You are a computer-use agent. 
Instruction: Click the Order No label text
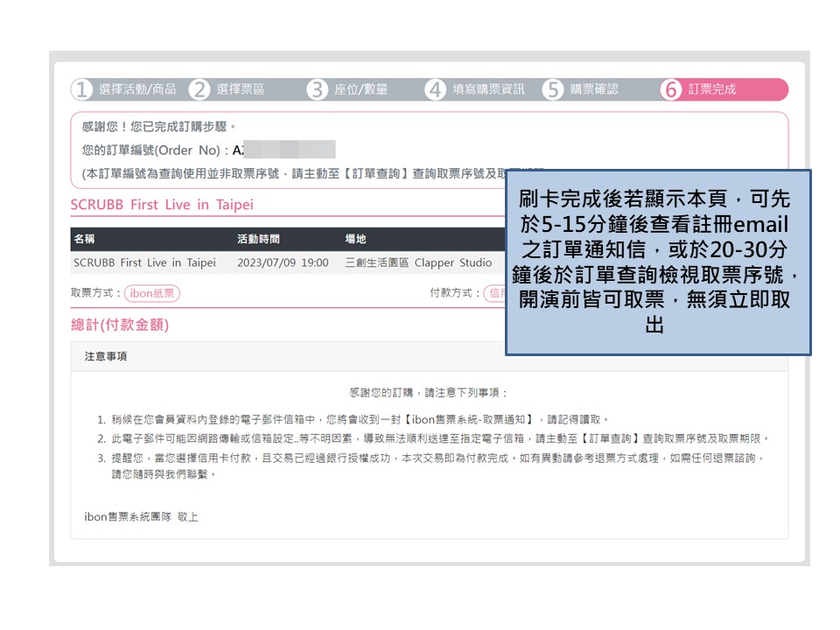(x=156, y=150)
